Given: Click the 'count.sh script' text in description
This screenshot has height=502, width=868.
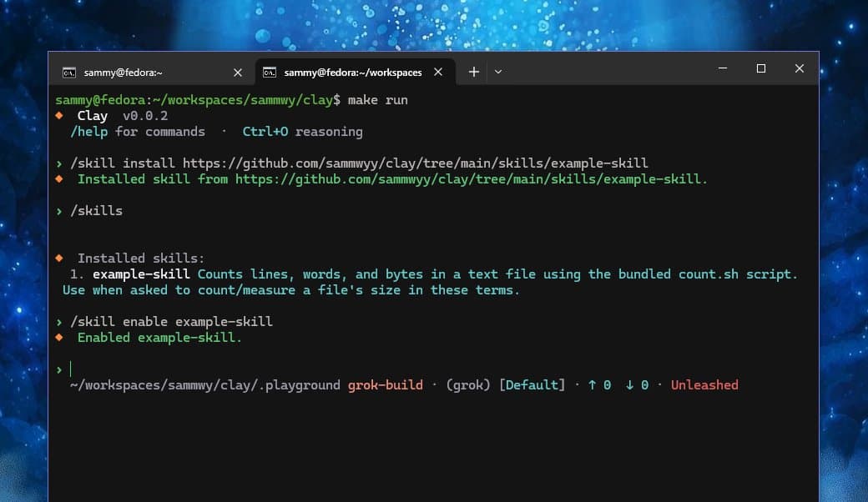Looking at the screenshot, I should (x=737, y=274).
